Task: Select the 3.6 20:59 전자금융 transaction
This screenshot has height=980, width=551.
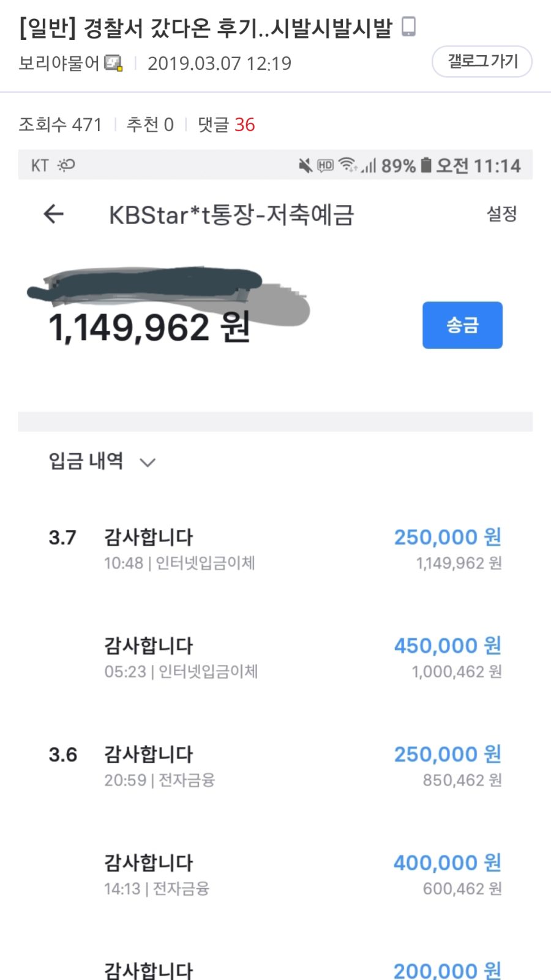Action: click(275, 766)
